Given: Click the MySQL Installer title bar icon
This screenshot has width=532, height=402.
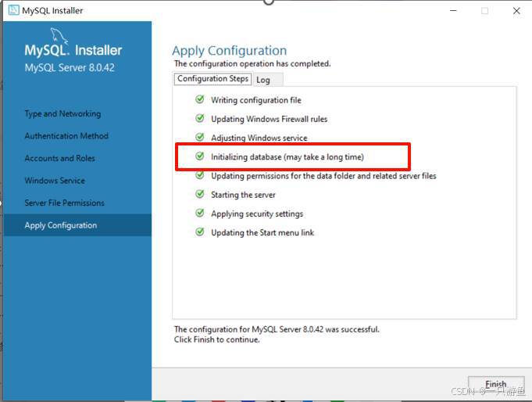Looking at the screenshot, I should click(x=13, y=10).
